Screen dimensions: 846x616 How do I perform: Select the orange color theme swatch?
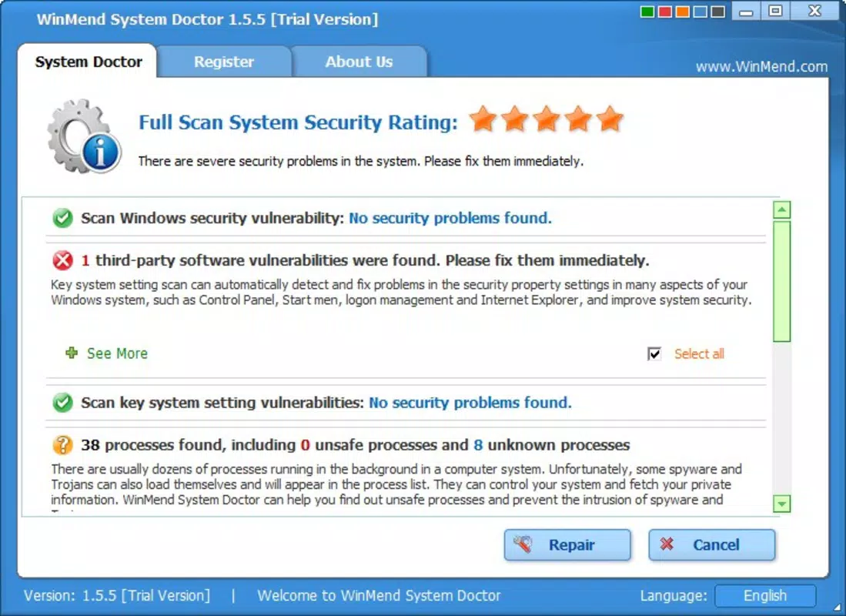coord(683,12)
